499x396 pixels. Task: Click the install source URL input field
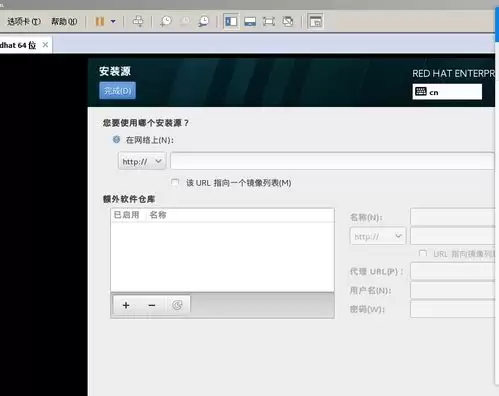click(332, 161)
